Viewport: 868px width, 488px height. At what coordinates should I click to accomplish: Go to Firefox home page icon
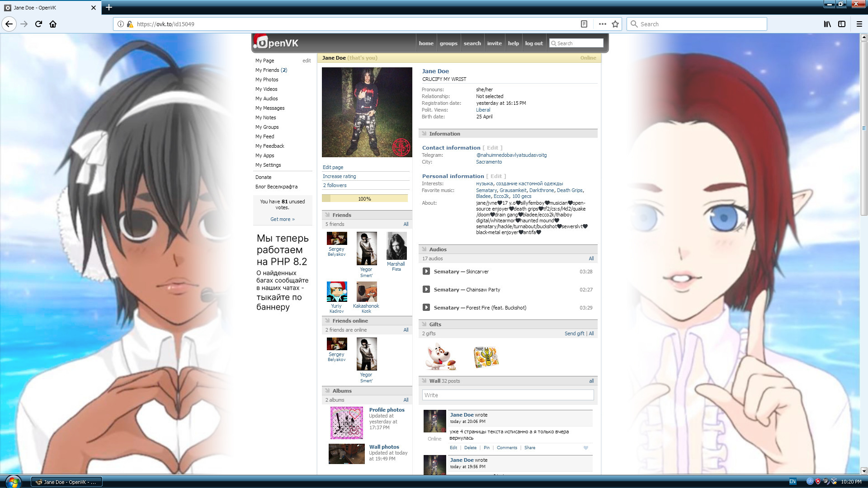[x=53, y=24]
